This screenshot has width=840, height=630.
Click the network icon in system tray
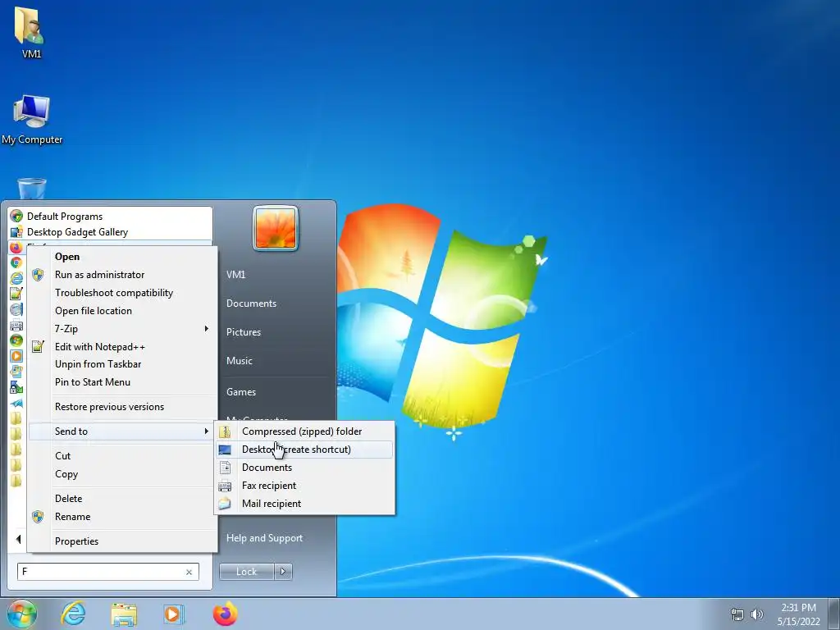pos(737,614)
